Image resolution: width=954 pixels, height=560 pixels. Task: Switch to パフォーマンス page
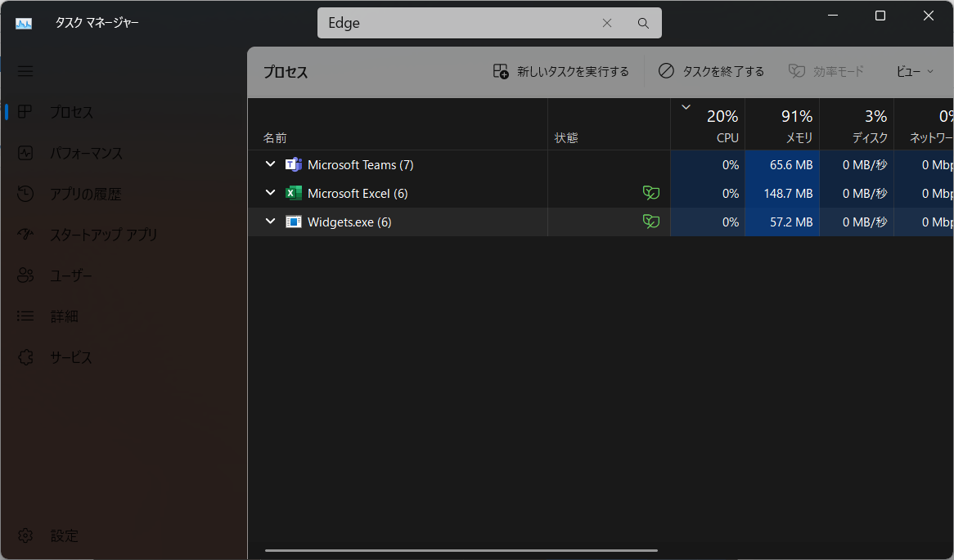pyautogui.click(x=124, y=153)
